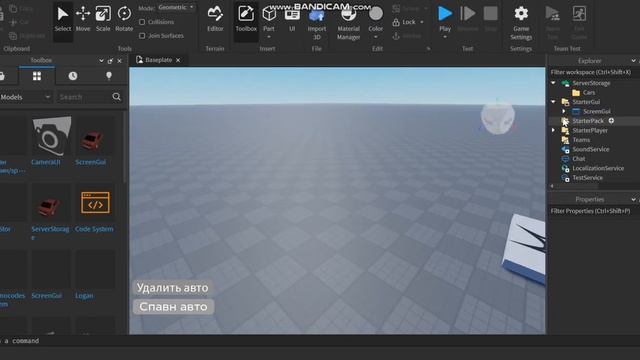Select the Select tool in ribbon
This screenshot has height=360, width=640.
pos(62,20)
